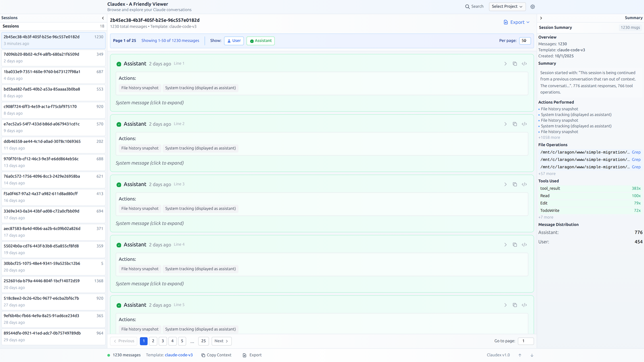This screenshot has width=644, height=362.
Task: Toggle the Assistant message filter
Action: pyautogui.click(x=261, y=41)
